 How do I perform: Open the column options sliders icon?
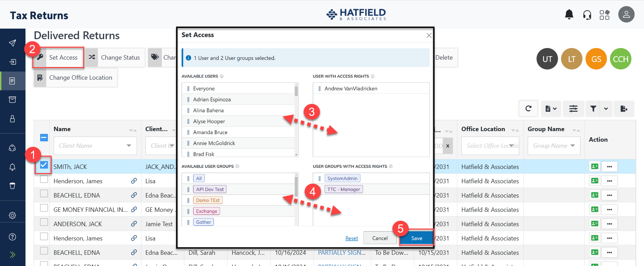coord(573,109)
